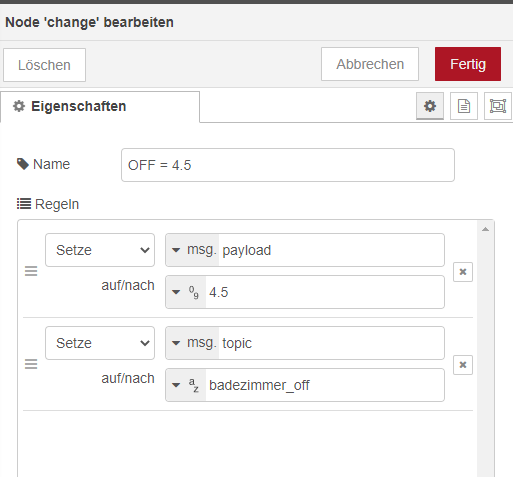
Task: Select the Eigenschaften tab
Action: [100, 107]
